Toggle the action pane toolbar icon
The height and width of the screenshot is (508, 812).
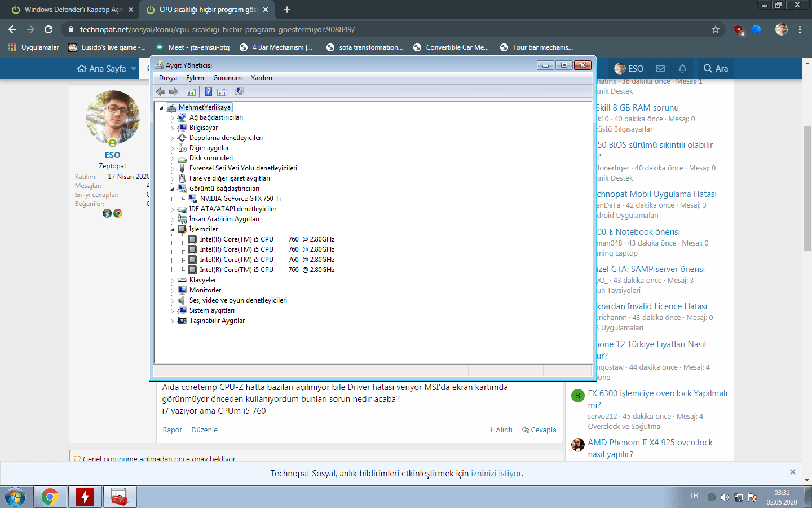222,91
